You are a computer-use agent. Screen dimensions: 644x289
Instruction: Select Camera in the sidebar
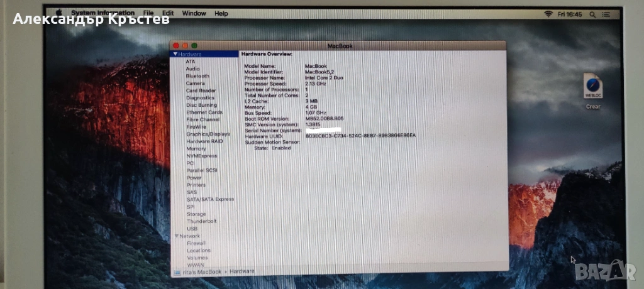(195, 84)
